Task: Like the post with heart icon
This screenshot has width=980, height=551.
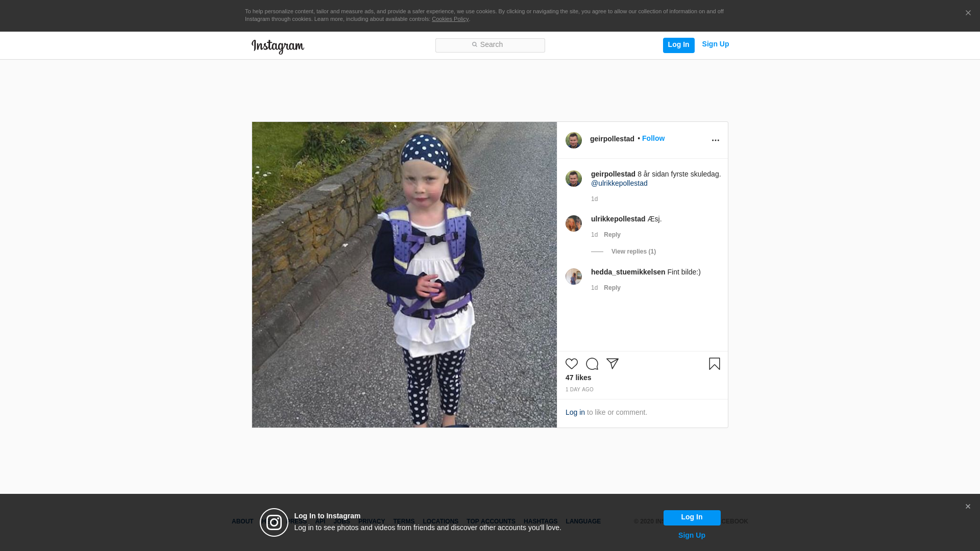Action: pyautogui.click(x=572, y=364)
